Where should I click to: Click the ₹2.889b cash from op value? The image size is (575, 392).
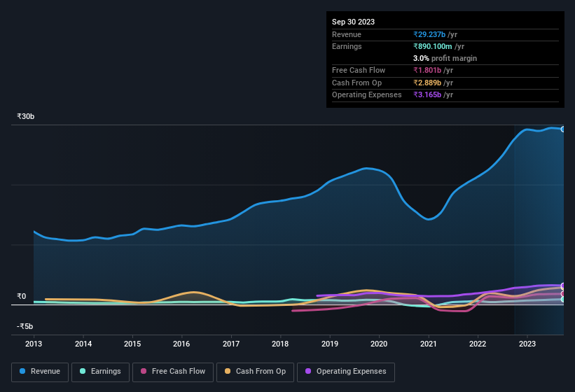click(x=427, y=83)
